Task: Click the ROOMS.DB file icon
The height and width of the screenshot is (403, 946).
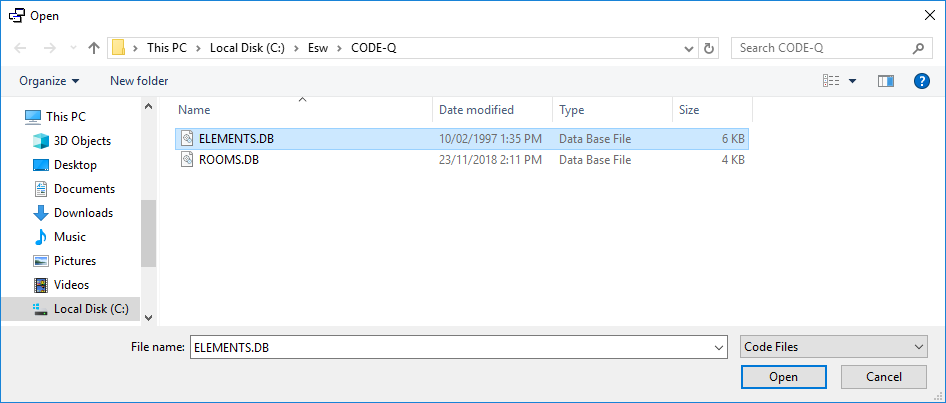Action: pyautogui.click(x=186, y=159)
